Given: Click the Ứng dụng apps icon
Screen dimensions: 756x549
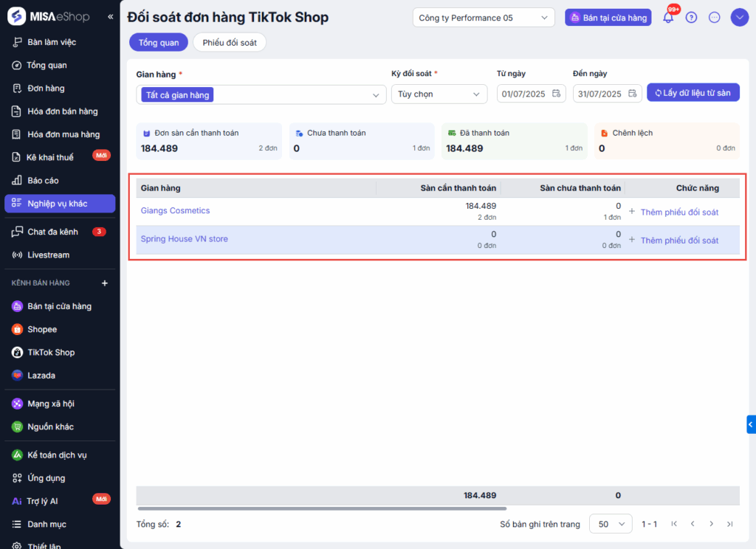Looking at the screenshot, I should pyautogui.click(x=17, y=477).
